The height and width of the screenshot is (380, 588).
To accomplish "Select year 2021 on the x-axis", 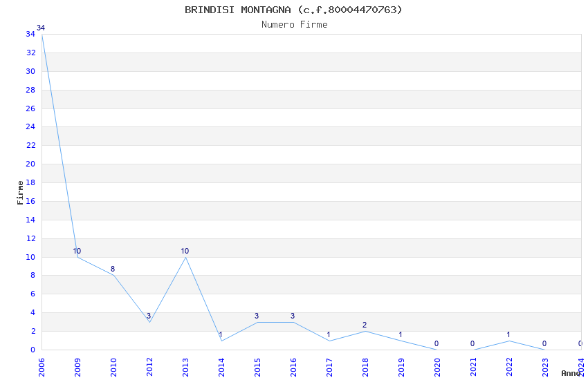I will (474, 368).
